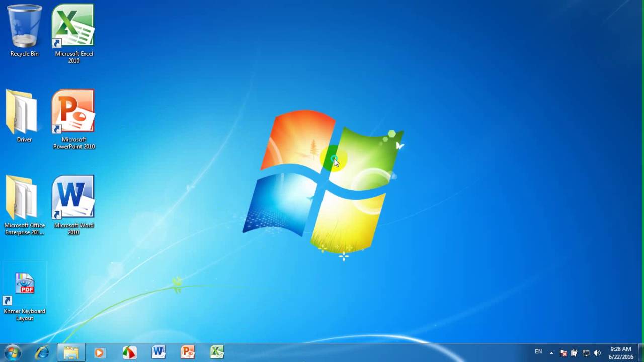Open the network status tray icon

[586, 353]
